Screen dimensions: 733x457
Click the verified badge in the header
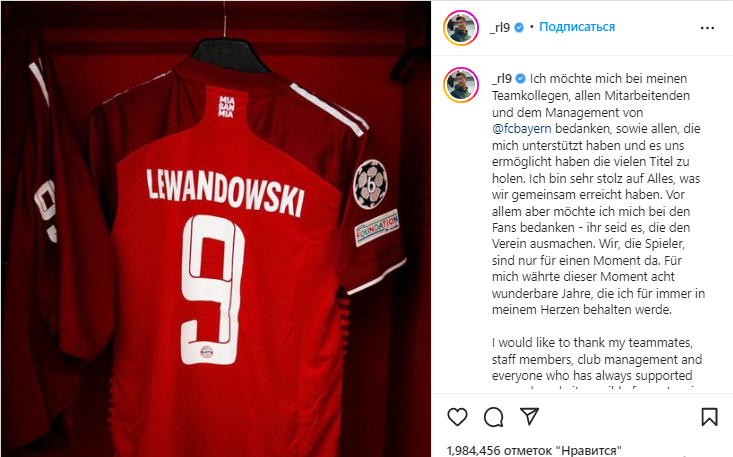(x=518, y=28)
